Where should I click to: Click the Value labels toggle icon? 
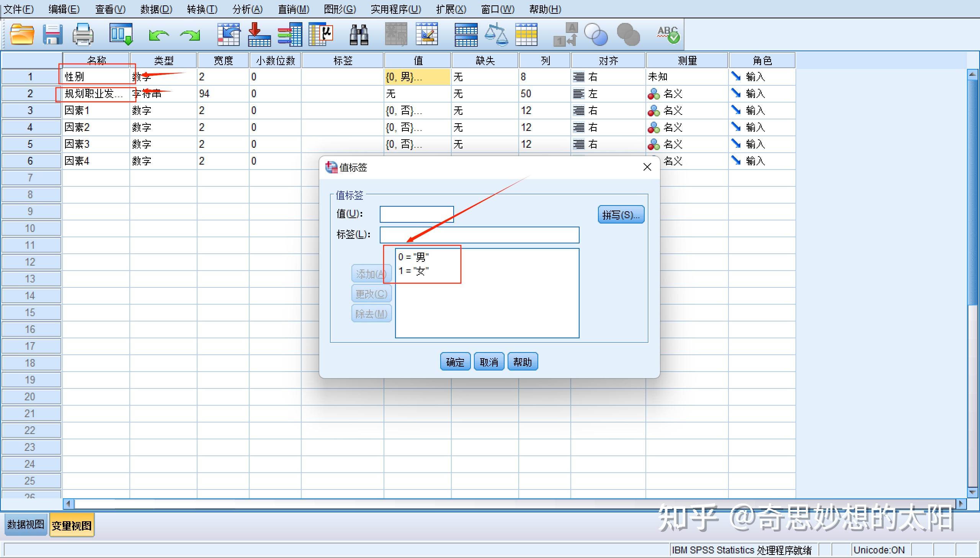tap(566, 34)
